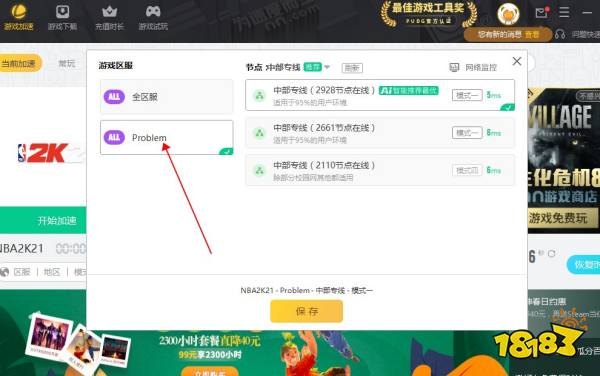Image resolution: width=600 pixels, height=376 pixels.
Task: Click the 节点 中部专线 heading
Action: [273, 67]
